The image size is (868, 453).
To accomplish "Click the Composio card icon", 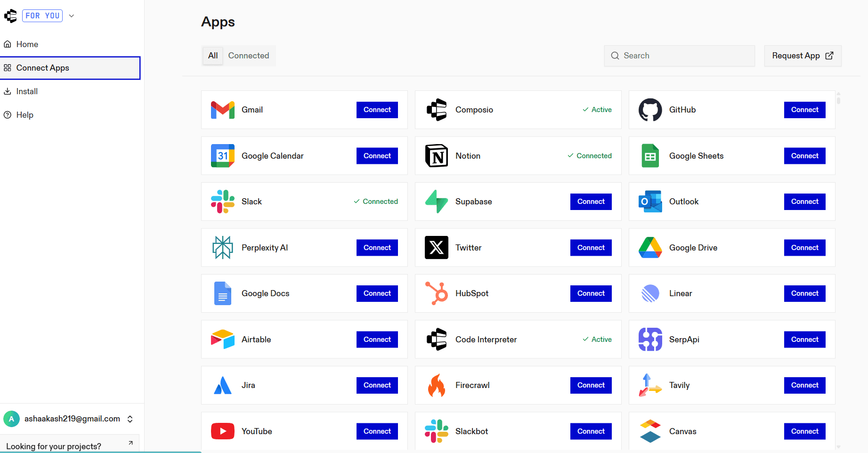I will pyautogui.click(x=437, y=110).
